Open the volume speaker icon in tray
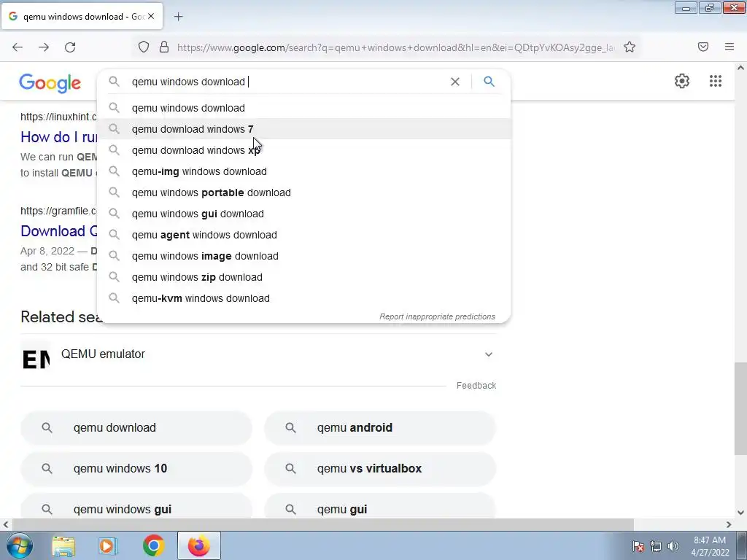Viewport: 747px width, 560px height. click(x=673, y=546)
